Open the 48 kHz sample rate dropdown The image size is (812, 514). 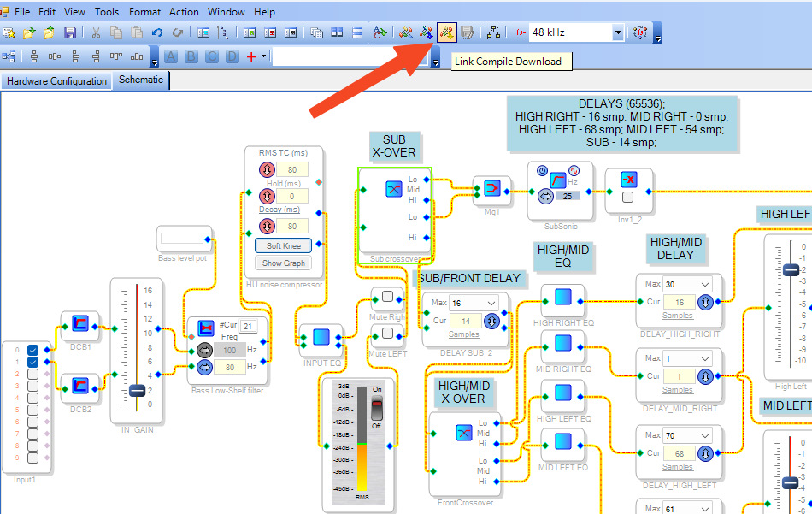tap(618, 32)
